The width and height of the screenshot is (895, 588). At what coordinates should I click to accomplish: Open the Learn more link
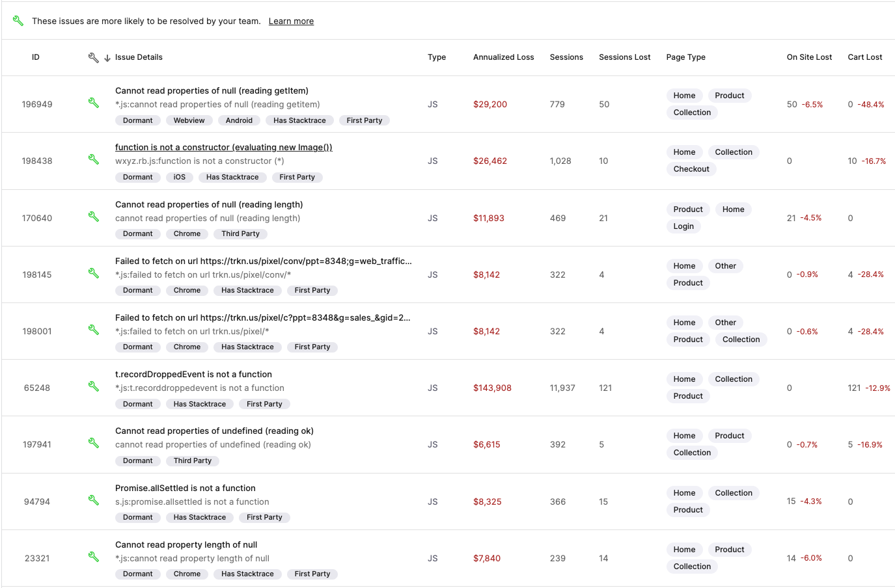(291, 21)
